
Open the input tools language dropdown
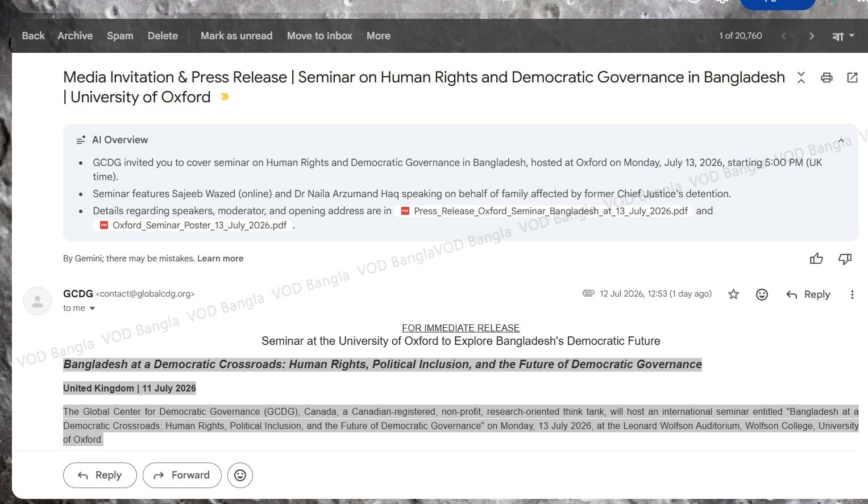pos(843,36)
